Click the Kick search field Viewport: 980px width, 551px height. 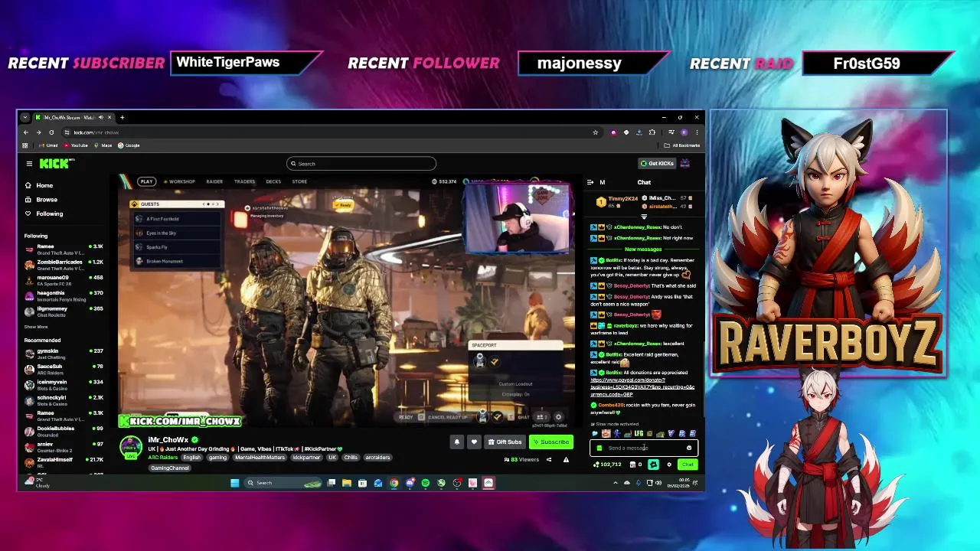tap(361, 164)
